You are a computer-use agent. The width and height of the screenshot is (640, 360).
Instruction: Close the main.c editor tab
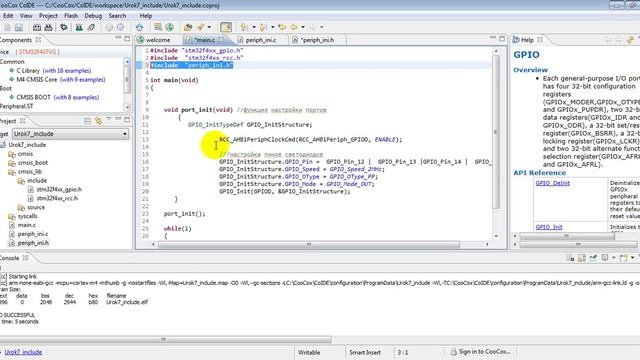(221, 40)
